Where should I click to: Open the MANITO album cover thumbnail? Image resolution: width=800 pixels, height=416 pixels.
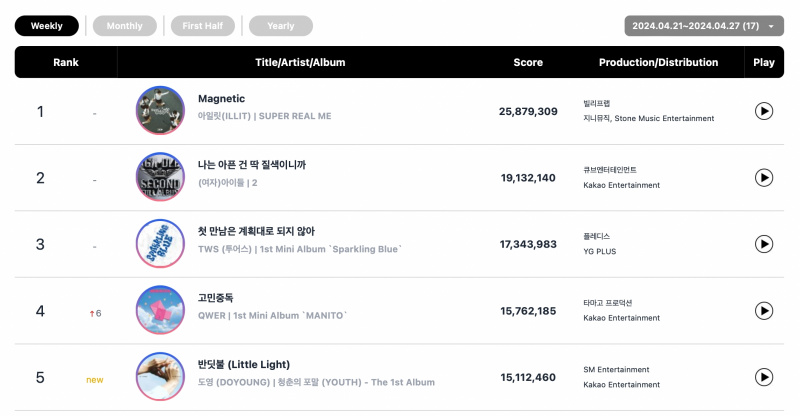click(x=160, y=310)
